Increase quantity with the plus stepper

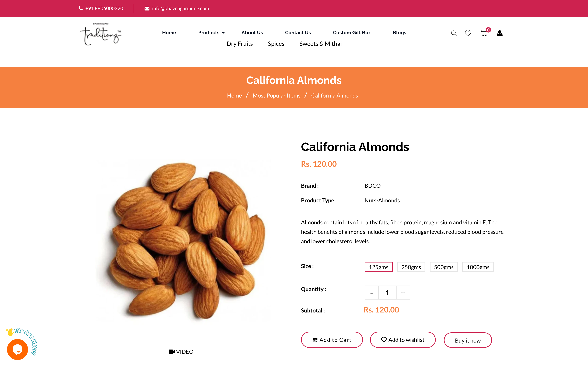(x=403, y=293)
